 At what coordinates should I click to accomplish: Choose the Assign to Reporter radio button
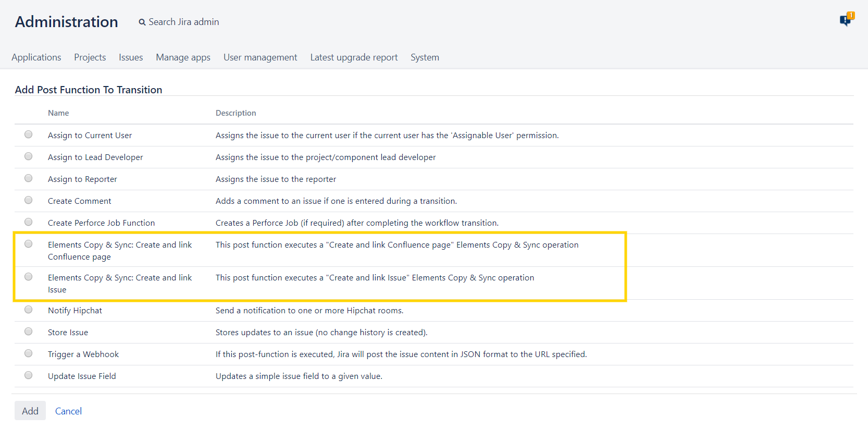[x=29, y=178]
